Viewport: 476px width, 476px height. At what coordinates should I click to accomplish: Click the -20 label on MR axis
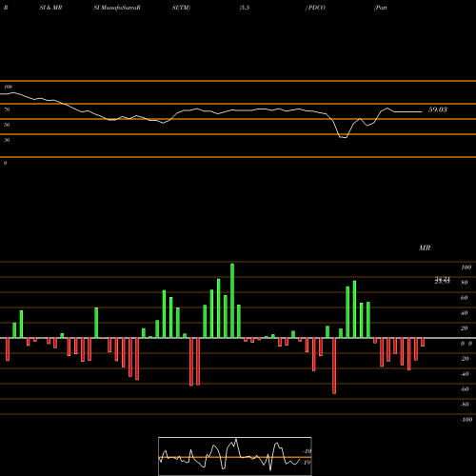pos(465,359)
